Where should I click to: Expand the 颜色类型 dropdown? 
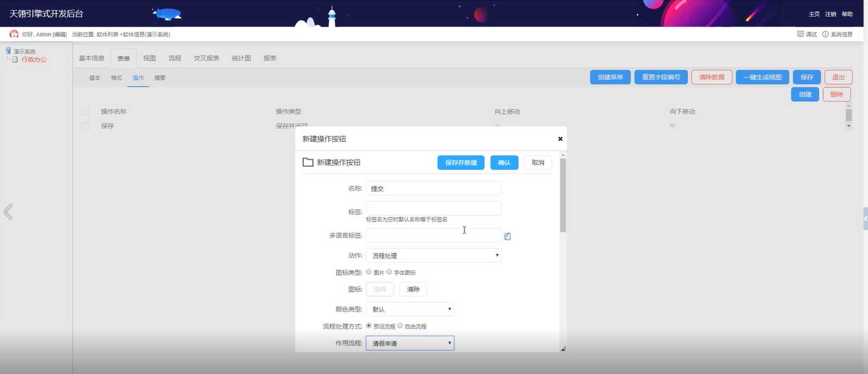[409, 310]
